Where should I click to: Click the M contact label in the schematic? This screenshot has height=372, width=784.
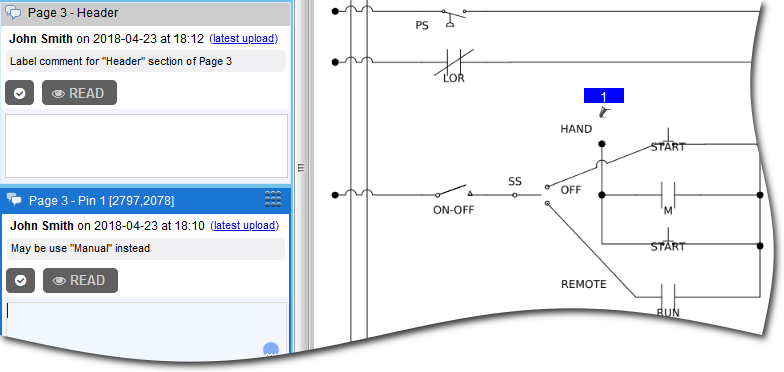point(668,211)
